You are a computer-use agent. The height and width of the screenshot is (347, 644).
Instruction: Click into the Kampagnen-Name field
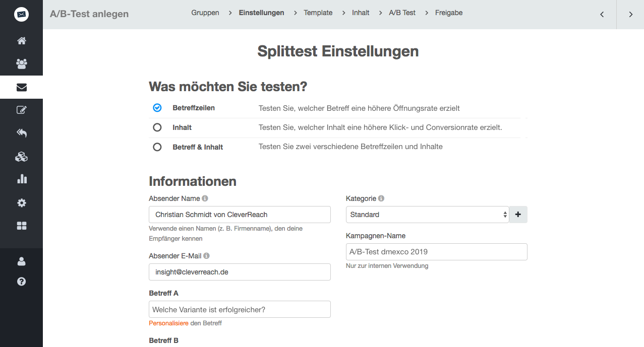(437, 252)
